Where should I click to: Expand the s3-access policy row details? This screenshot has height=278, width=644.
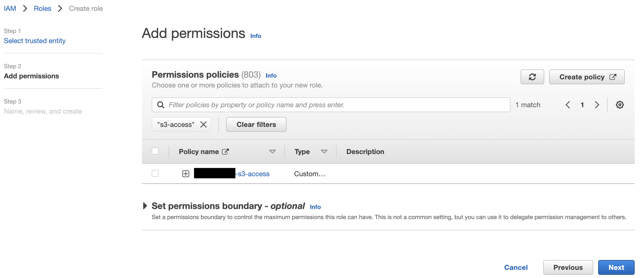click(x=186, y=174)
